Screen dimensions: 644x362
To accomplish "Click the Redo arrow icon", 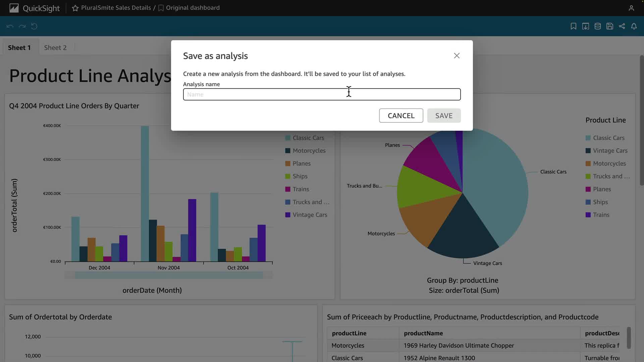I will click(22, 26).
